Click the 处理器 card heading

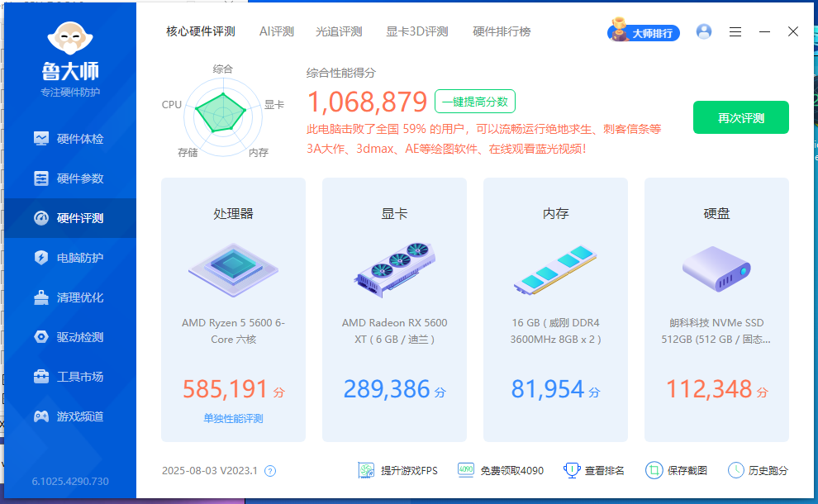point(233,213)
